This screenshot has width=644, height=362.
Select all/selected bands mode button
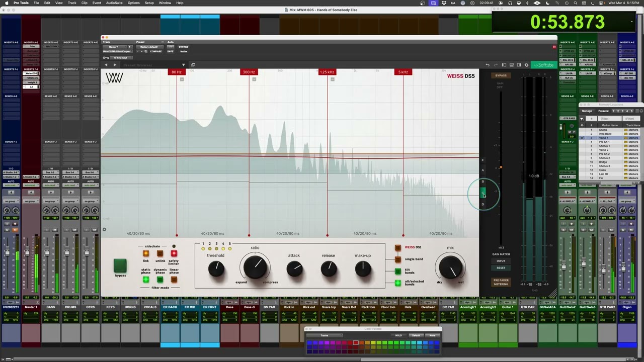point(398,283)
